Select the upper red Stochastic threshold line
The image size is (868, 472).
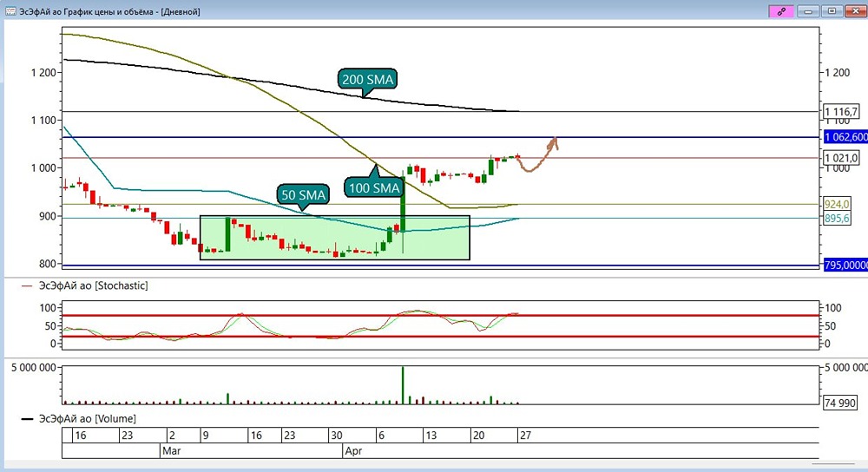[x=440, y=316]
